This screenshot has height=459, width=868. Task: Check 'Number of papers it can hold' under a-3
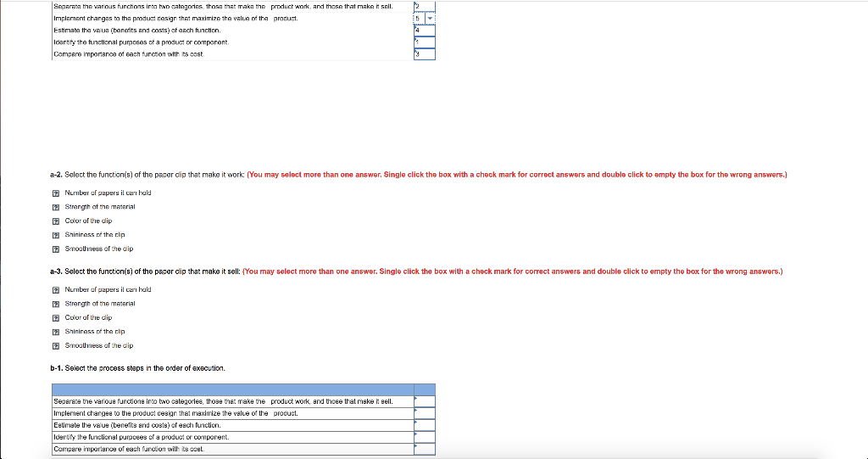[55, 290]
